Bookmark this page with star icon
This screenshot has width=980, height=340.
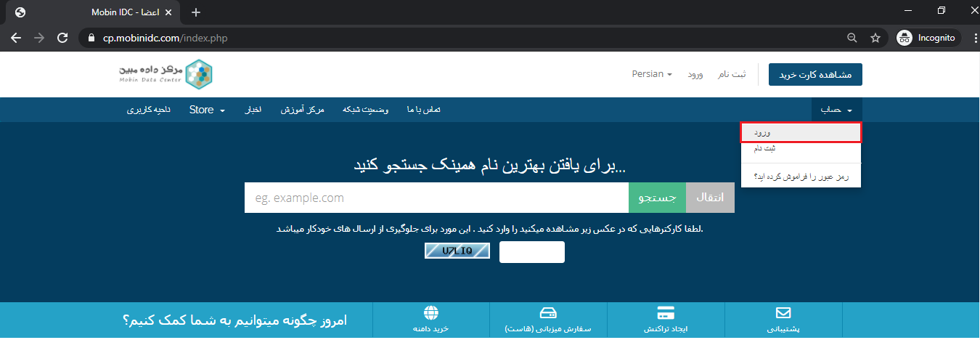875,38
